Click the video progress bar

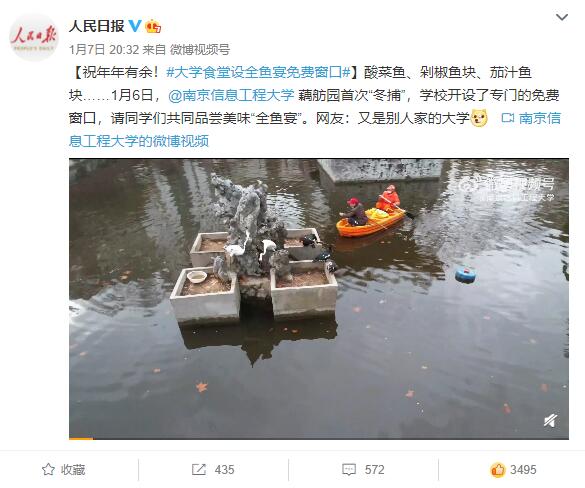[319, 438]
